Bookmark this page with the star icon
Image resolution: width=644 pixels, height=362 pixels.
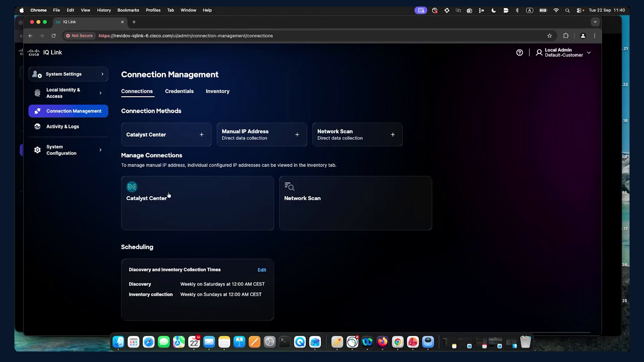pyautogui.click(x=549, y=36)
